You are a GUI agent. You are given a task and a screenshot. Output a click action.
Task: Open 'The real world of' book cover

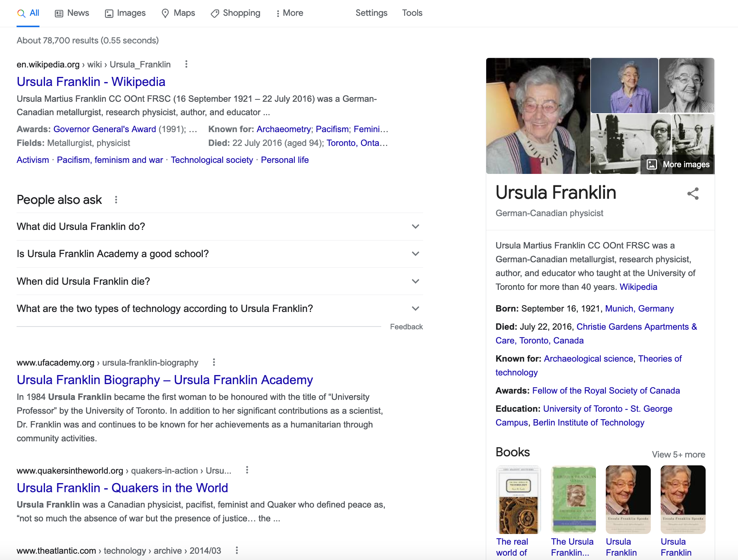tap(518, 500)
